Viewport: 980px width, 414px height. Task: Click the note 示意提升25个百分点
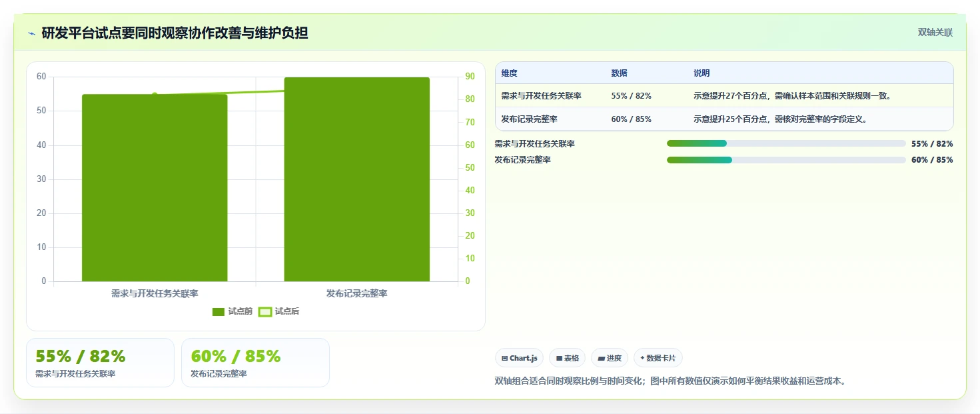[780, 119]
